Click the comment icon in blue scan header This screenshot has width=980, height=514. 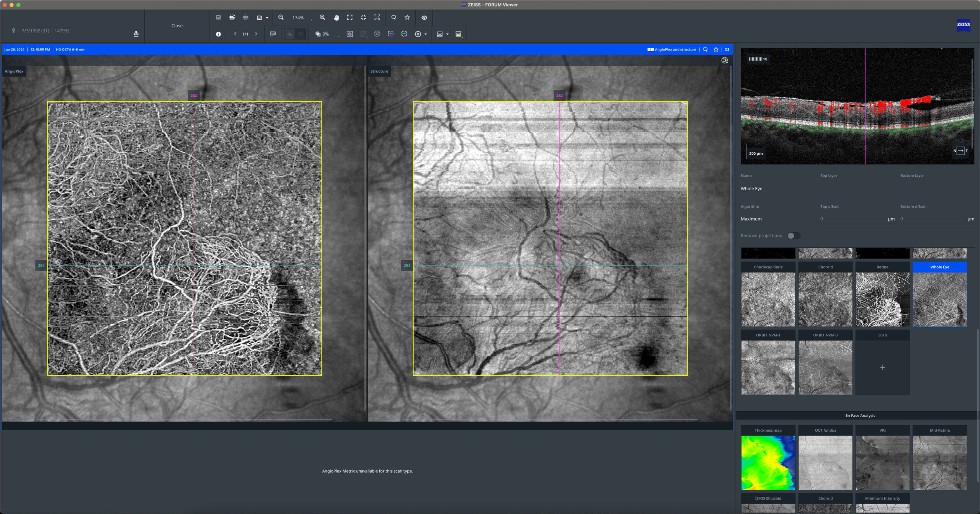point(705,50)
